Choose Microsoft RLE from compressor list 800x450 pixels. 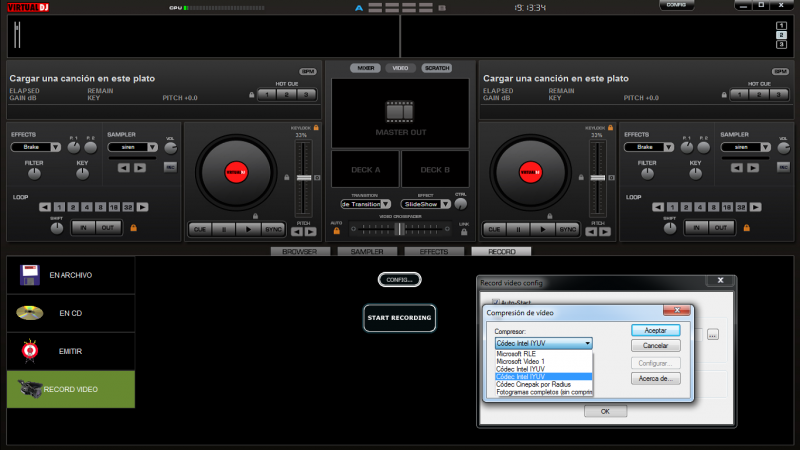point(516,354)
